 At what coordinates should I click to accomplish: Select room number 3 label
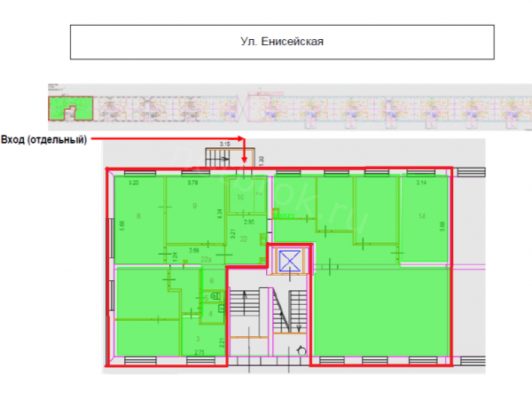pos(198,339)
